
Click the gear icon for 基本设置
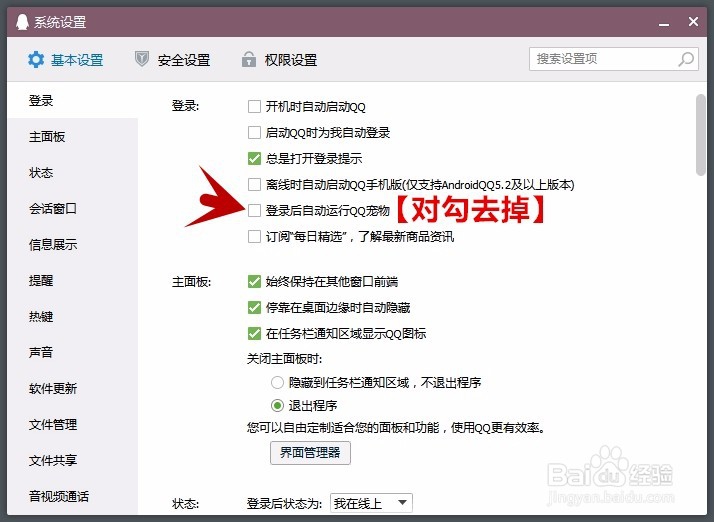36,60
